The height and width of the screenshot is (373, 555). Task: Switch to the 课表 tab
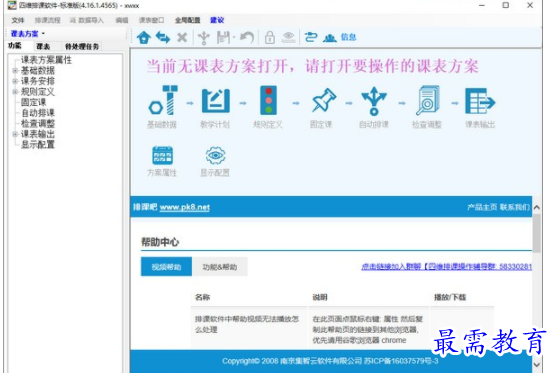pyautogui.click(x=43, y=46)
